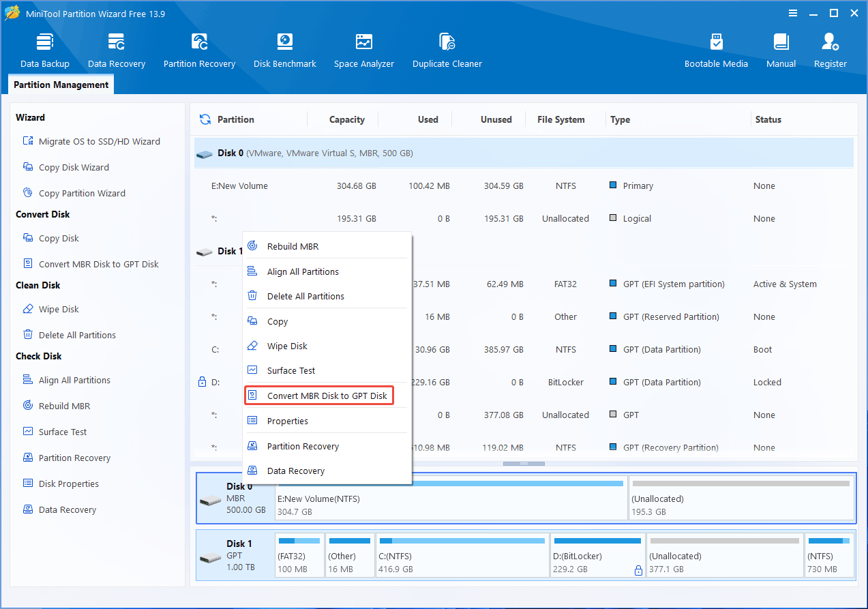
Task: Select Delete All Partitions in the context menu
Action: coord(327,296)
